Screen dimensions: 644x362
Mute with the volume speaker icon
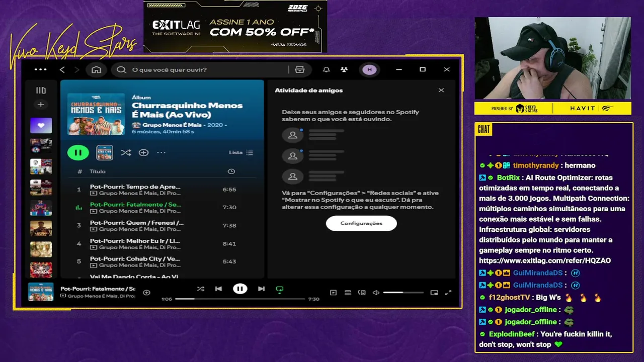(375, 293)
